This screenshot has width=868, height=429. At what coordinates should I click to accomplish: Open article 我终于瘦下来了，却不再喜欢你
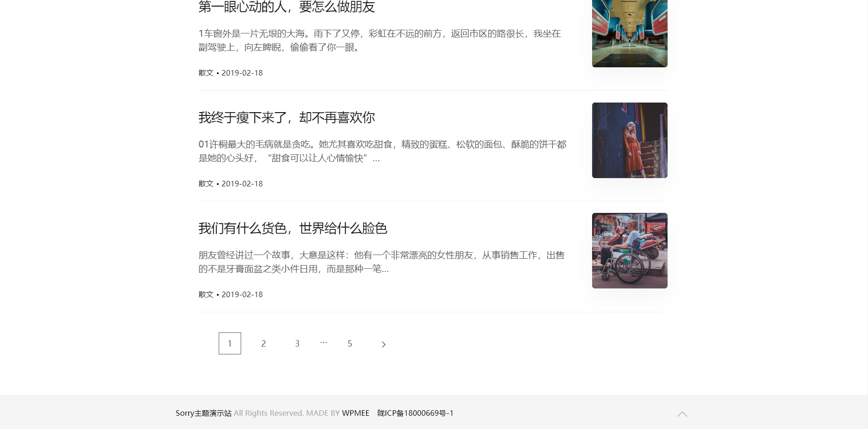coord(286,118)
